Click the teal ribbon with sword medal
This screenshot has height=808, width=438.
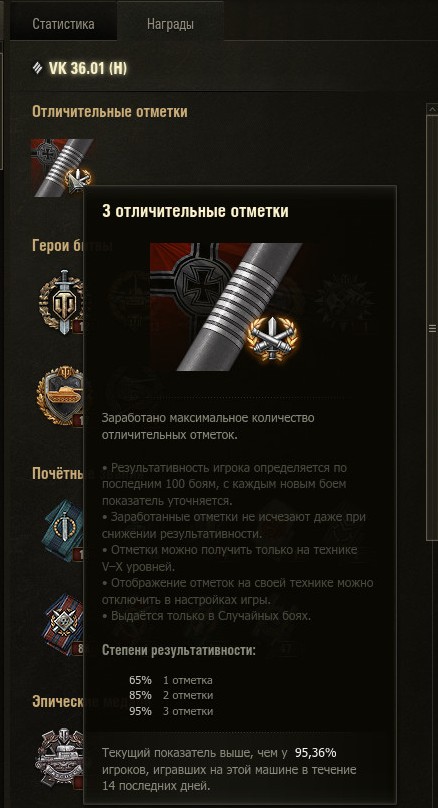click(64, 530)
